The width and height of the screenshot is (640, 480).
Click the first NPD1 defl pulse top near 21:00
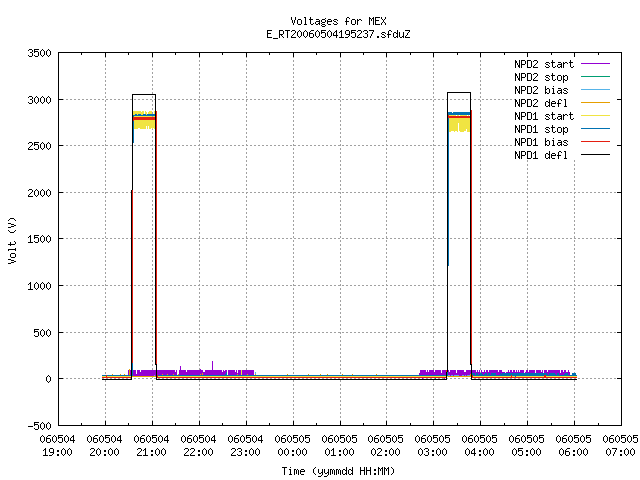(144, 95)
